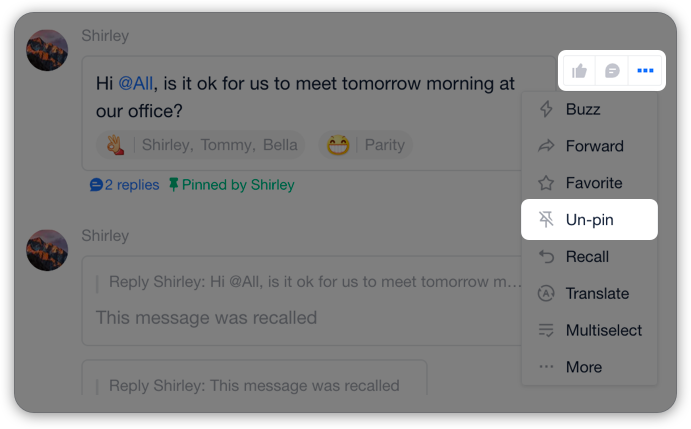Open the 2 replies thread link
Screen dimensions: 691x429
(x=124, y=185)
